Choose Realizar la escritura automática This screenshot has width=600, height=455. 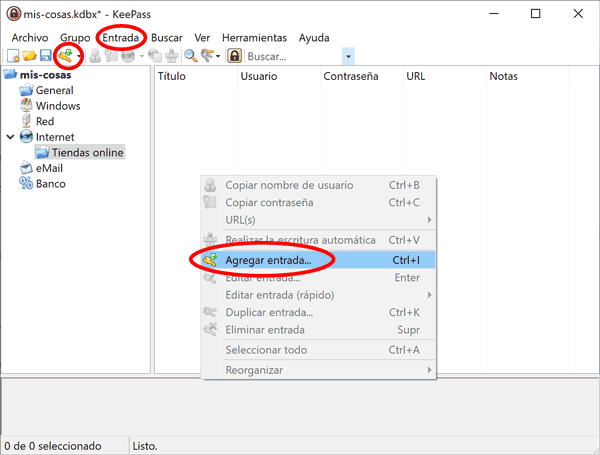(x=319, y=240)
